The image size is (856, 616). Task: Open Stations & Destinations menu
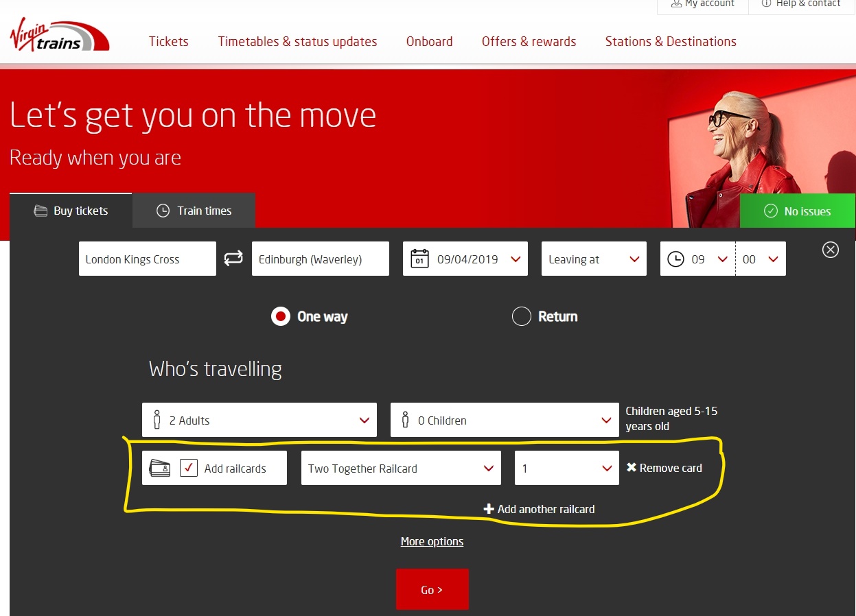click(x=671, y=41)
